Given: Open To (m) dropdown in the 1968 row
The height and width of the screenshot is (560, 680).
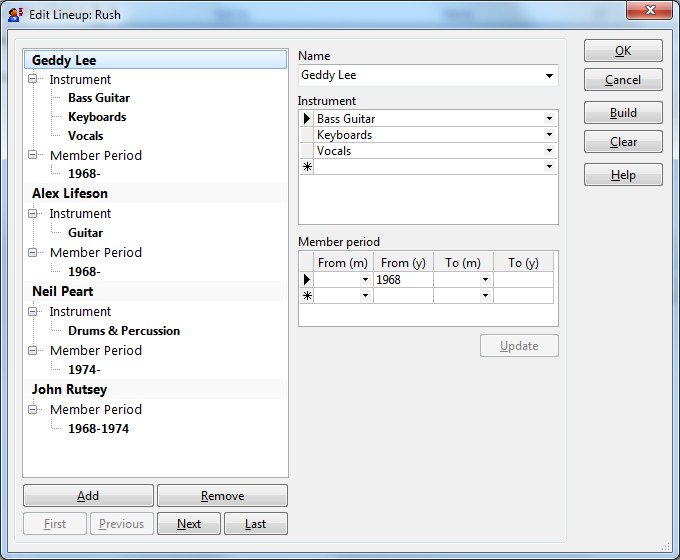Looking at the screenshot, I should tap(485, 280).
